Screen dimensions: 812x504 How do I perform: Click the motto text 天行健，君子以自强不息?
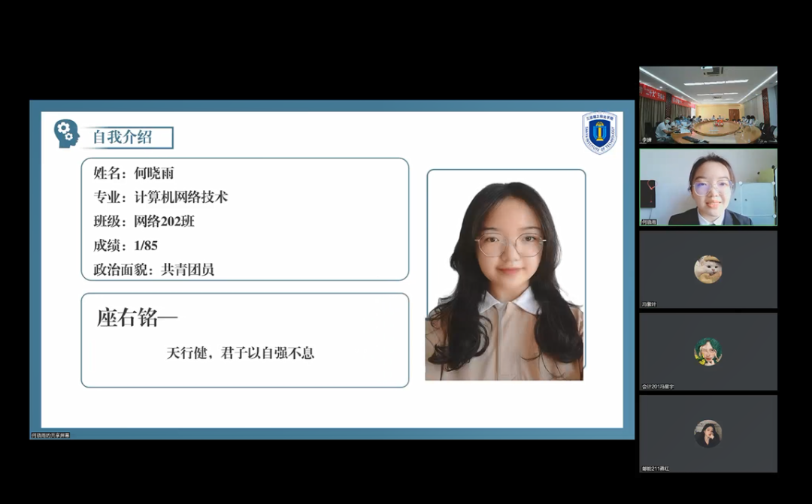(x=240, y=352)
